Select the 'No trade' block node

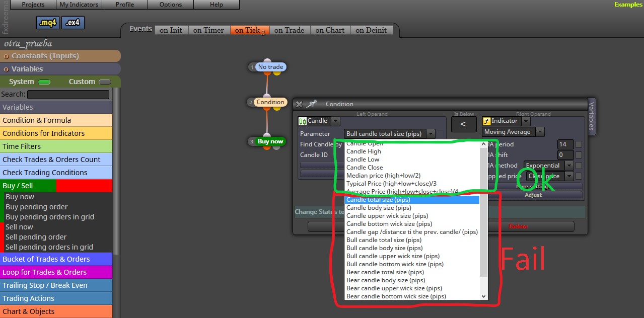tap(270, 67)
